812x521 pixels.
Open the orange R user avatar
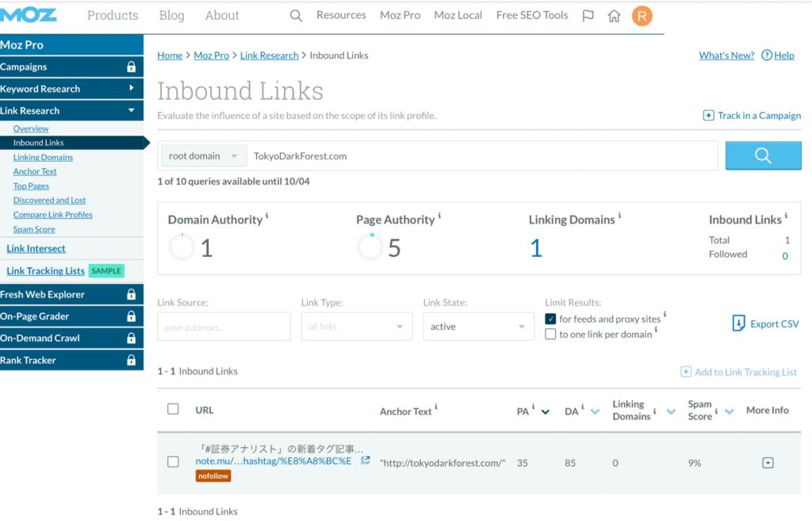coord(642,16)
